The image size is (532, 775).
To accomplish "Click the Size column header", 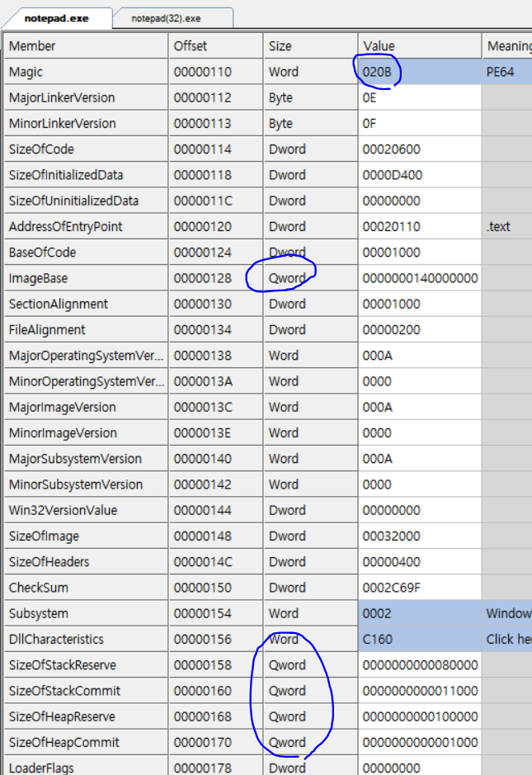I will tap(311, 46).
